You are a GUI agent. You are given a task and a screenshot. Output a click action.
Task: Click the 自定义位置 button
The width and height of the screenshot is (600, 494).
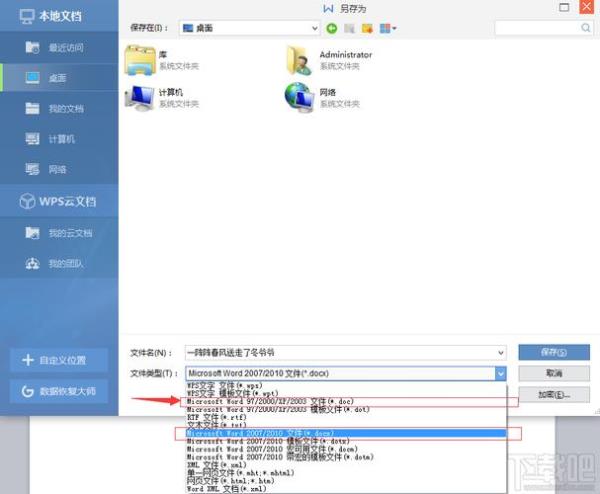[58, 360]
